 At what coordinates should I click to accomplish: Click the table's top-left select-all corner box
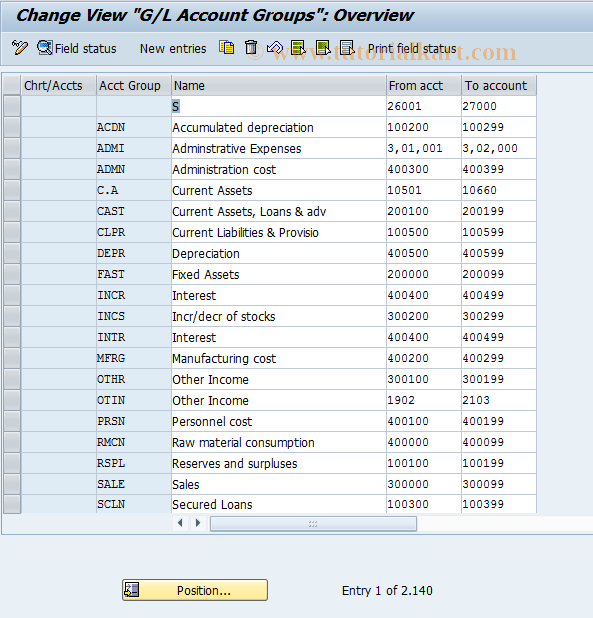pyautogui.click(x=12, y=85)
